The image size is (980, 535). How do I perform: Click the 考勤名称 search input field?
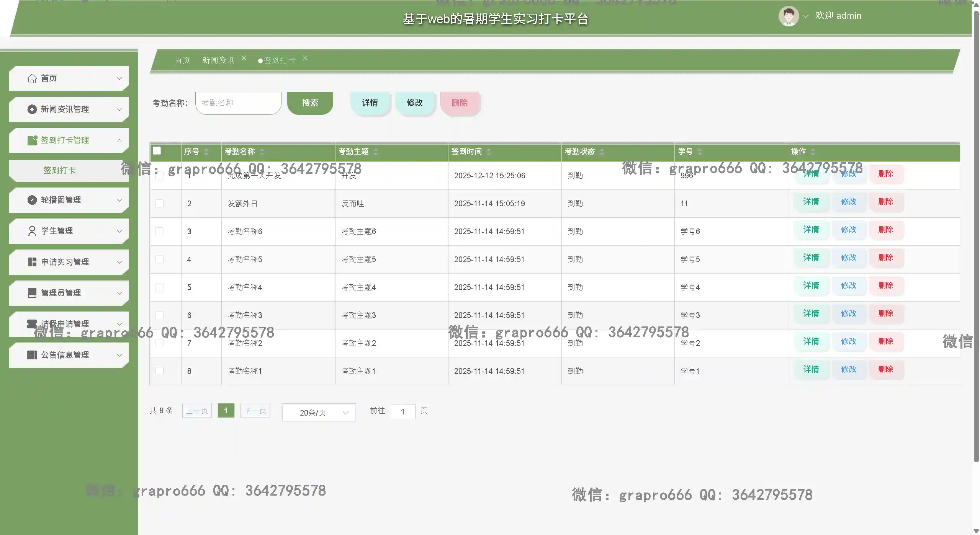(238, 103)
